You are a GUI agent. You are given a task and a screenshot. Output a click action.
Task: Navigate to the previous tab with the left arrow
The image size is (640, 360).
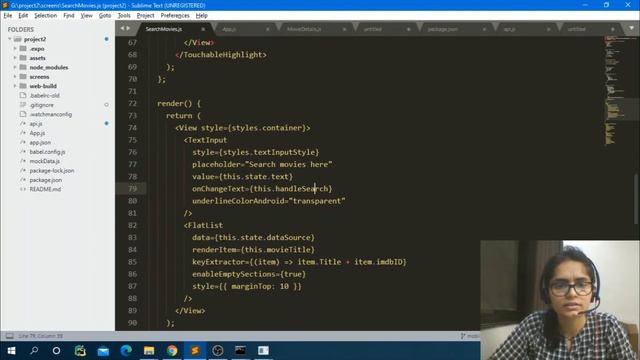click(x=122, y=28)
